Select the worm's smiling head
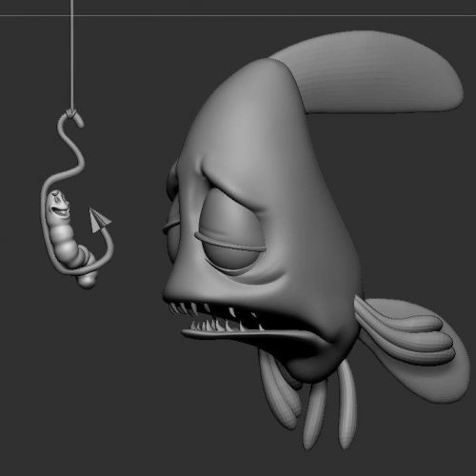Screen dimensions: 476x476 [x=59, y=203]
